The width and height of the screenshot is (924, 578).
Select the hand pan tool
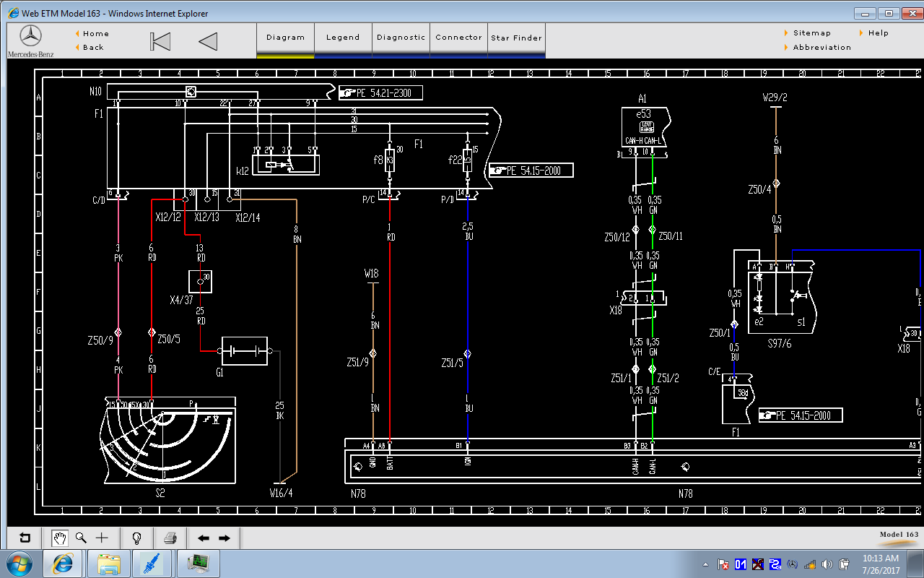pos(60,538)
